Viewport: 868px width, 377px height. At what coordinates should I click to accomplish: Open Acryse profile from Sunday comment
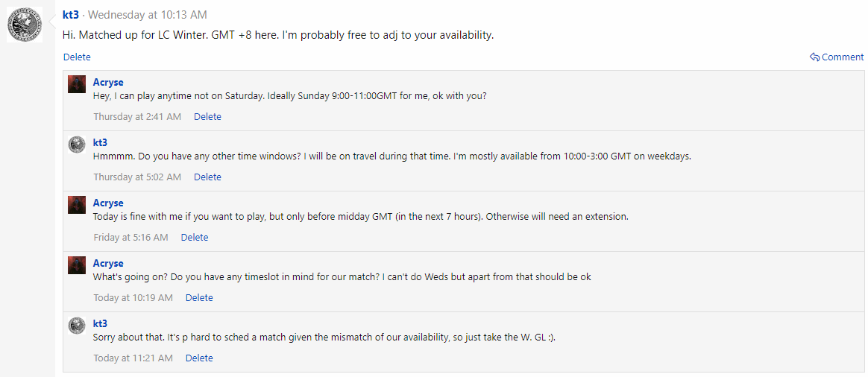[108, 82]
